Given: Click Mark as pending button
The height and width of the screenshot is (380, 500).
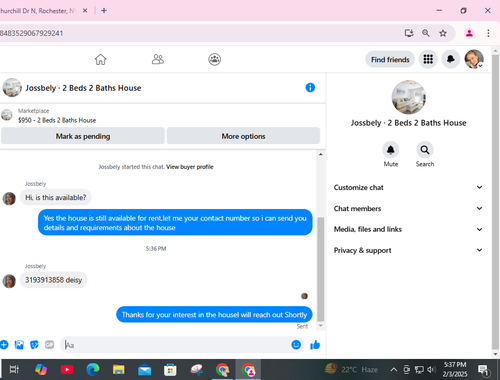Looking at the screenshot, I should pos(83,136).
